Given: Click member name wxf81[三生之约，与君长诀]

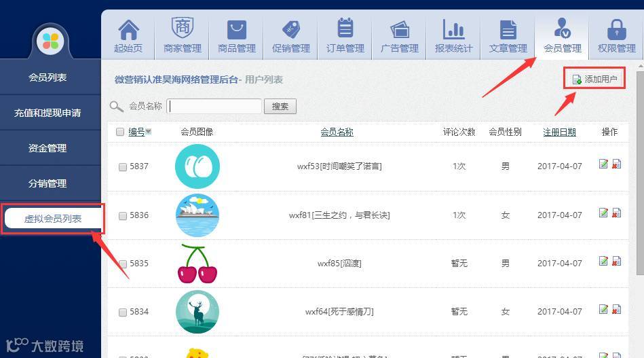Looking at the screenshot, I should click(x=339, y=215).
